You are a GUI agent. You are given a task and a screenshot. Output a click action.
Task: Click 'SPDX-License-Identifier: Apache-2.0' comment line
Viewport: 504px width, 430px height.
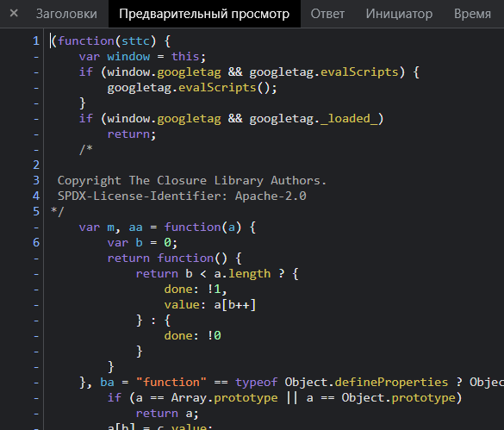point(182,196)
